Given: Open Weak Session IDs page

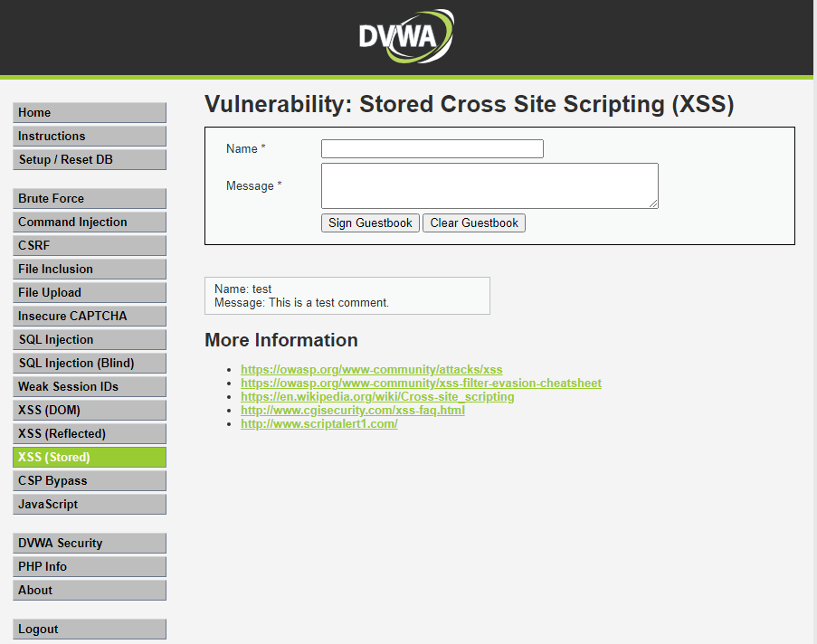Looking at the screenshot, I should pos(90,386).
